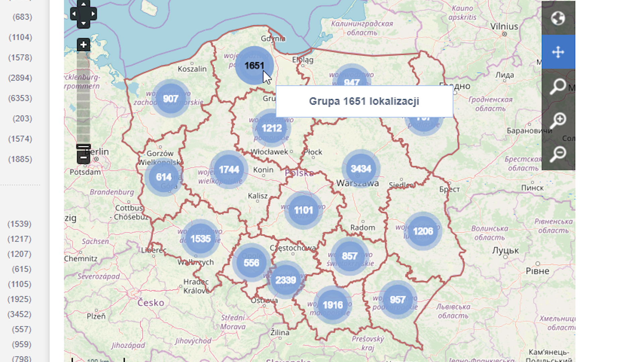Click the podlaskie cluster marker

pyautogui.click(x=424, y=126)
